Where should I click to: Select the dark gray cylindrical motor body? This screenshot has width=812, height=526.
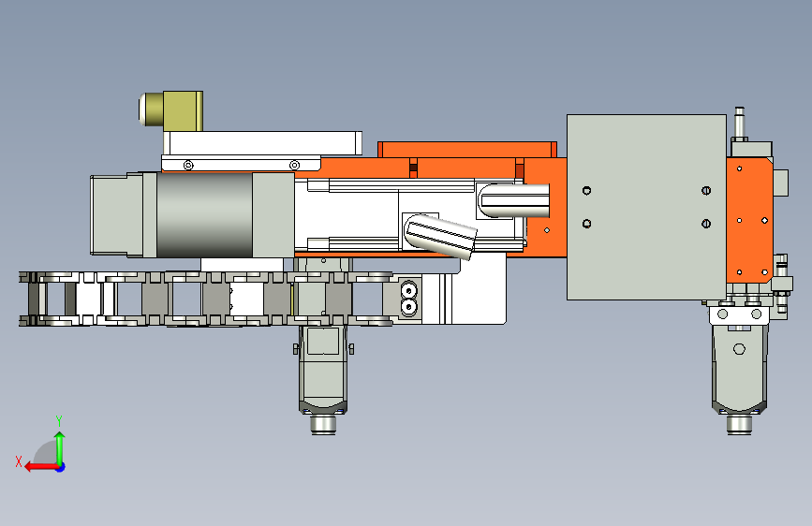(x=204, y=215)
